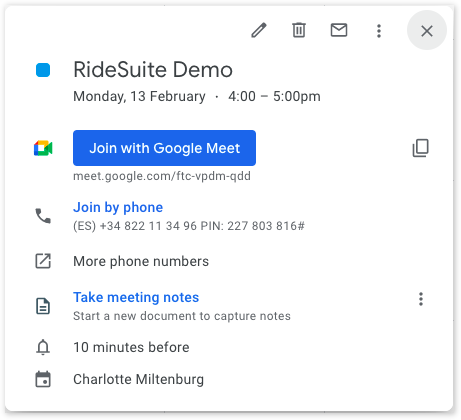The width and height of the screenshot is (461, 420).
Task: Join with Google Meet button
Action: (164, 148)
